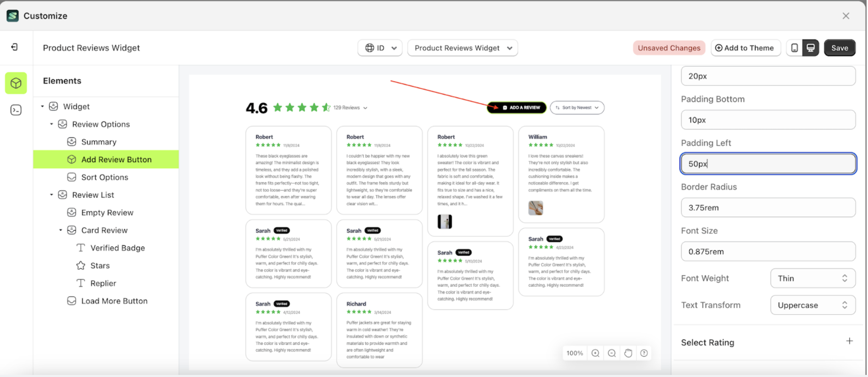Click the Save button
This screenshot has height=377, width=868.
[x=840, y=48]
